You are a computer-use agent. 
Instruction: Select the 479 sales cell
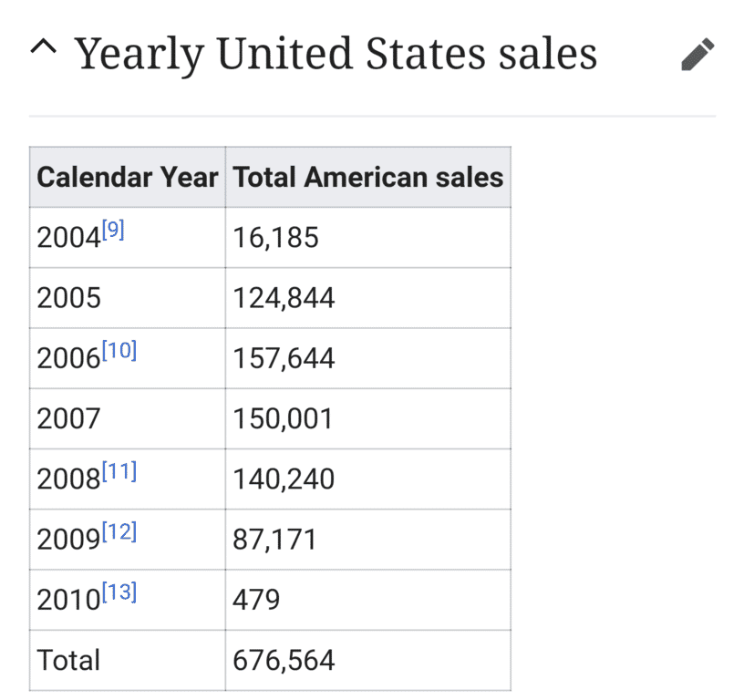coord(257,599)
